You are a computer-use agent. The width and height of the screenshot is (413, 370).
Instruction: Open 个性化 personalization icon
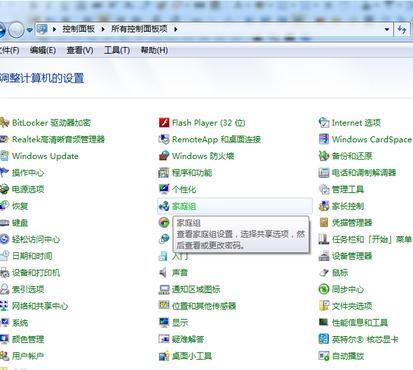(x=164, y=189)
